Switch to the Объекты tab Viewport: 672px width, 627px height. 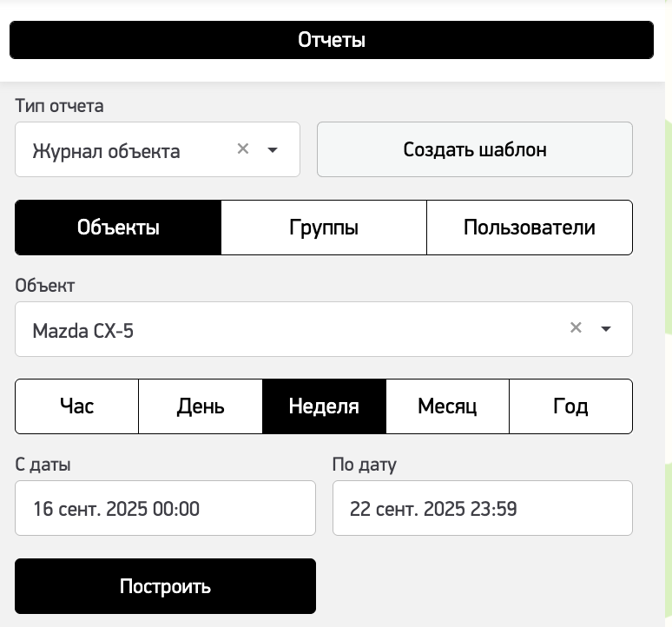(x=118, y=228)
